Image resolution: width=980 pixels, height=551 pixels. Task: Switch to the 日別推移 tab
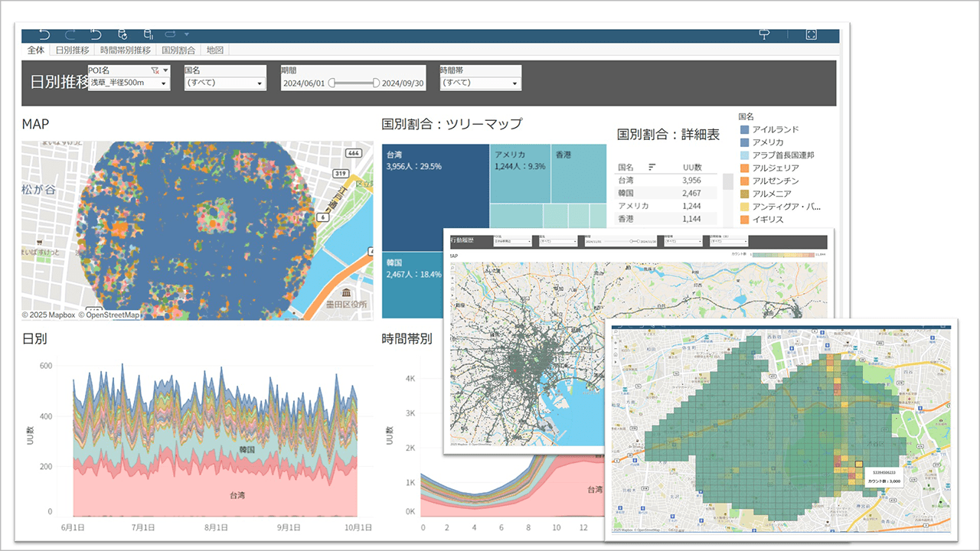coord(72,51)
